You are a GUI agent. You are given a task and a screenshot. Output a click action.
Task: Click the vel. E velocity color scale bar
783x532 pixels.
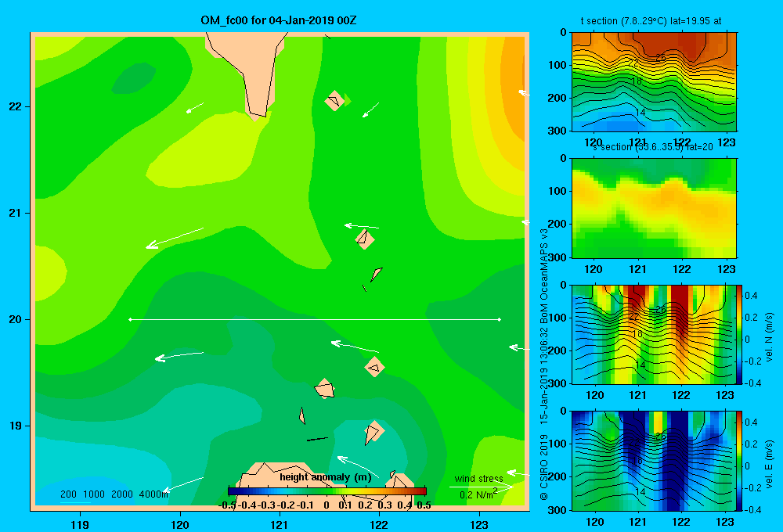click(x=739, y=461)
